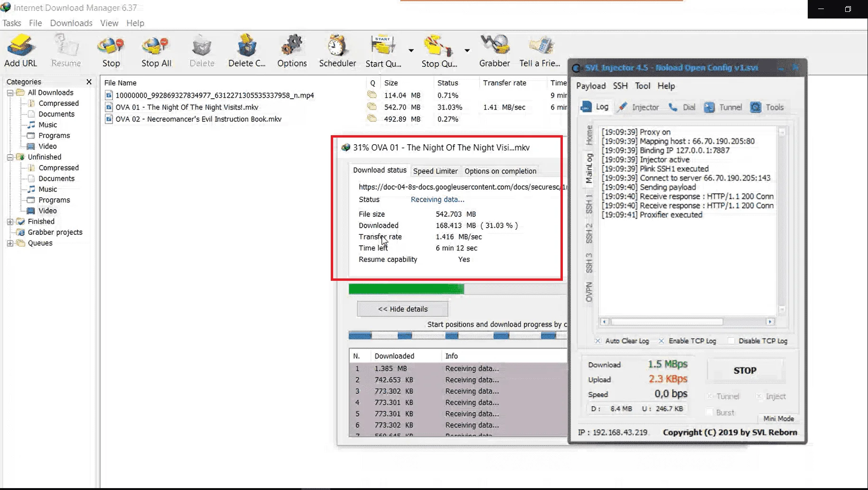868x490 pixels.
Task: Stop the selected download via the Stop icon
Action: tap(111, 46)
